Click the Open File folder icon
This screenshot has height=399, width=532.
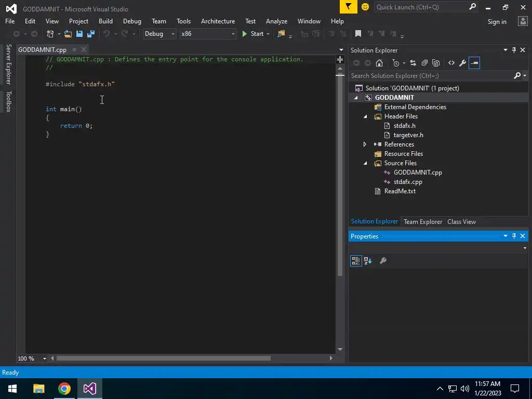pos(68,34)
